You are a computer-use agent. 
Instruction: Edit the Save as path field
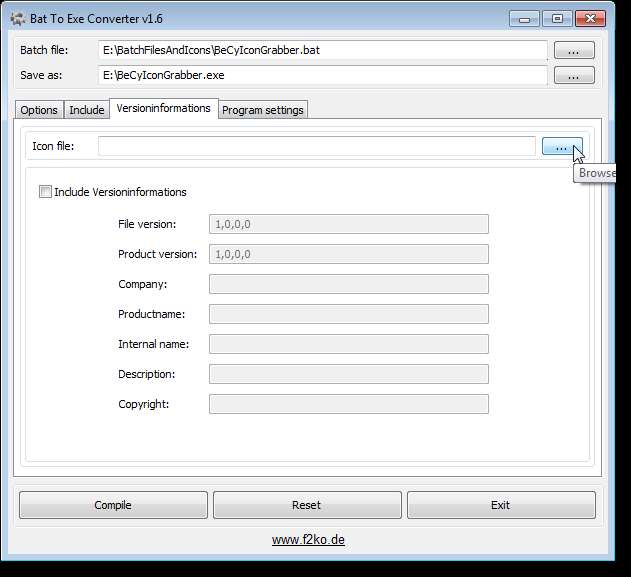click(x=323, y=75)
